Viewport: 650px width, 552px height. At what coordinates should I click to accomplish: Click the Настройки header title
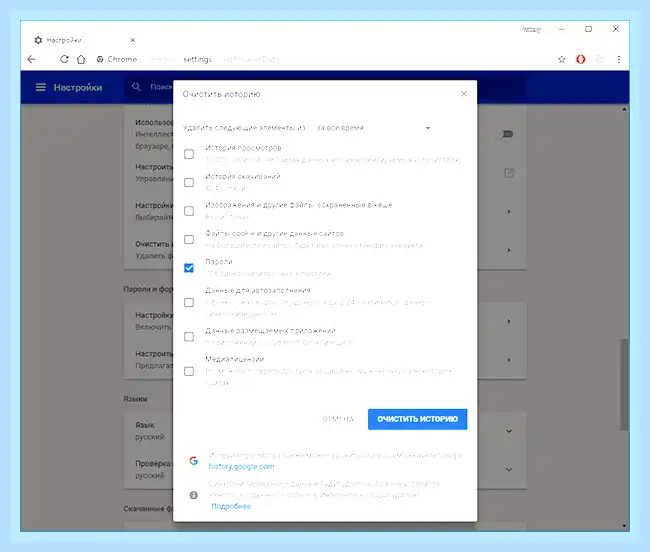click(x=78, y=87)
